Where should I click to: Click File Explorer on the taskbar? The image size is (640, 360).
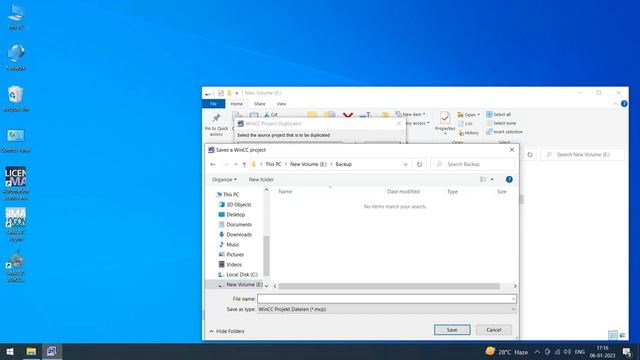pos(31,351)
